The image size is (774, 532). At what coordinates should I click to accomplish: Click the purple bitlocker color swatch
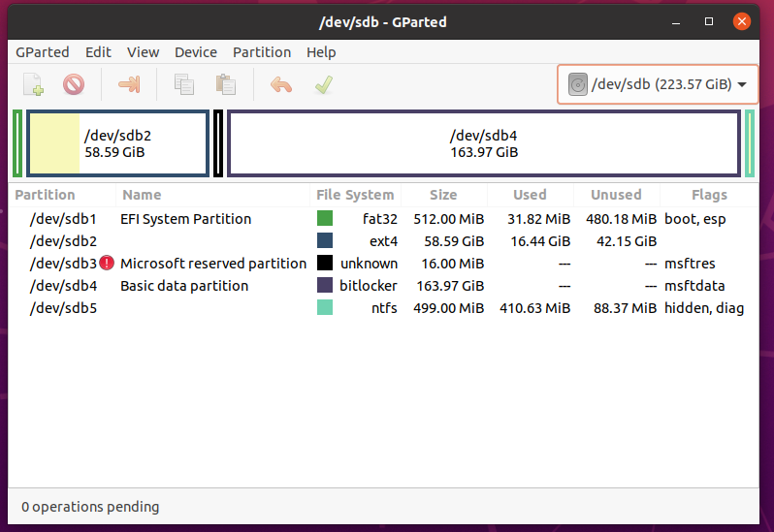(x=325, y=285)
